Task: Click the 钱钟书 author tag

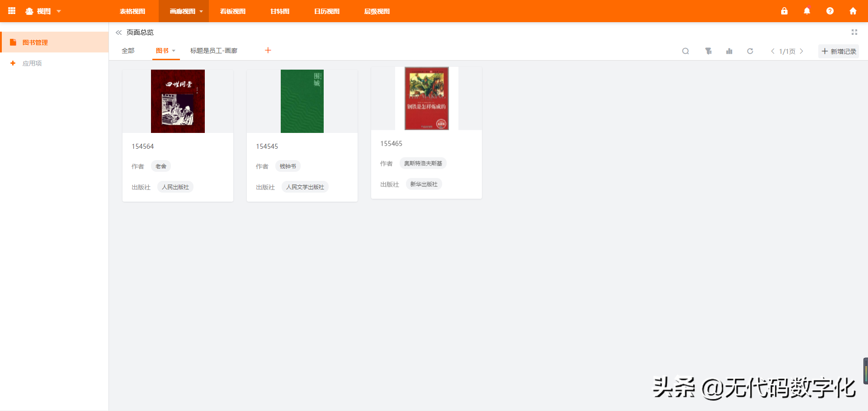Action: tap(288, 166)
